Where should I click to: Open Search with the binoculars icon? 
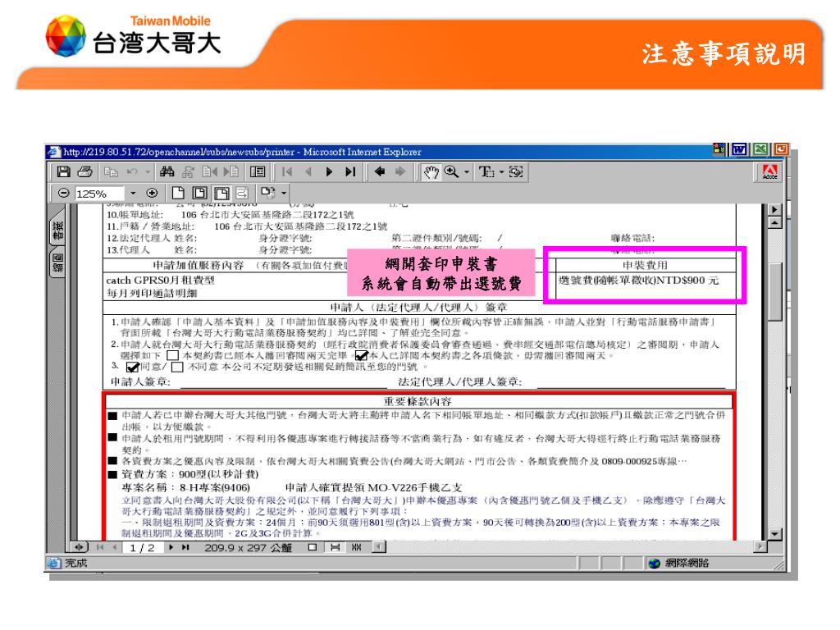[167, 172]
